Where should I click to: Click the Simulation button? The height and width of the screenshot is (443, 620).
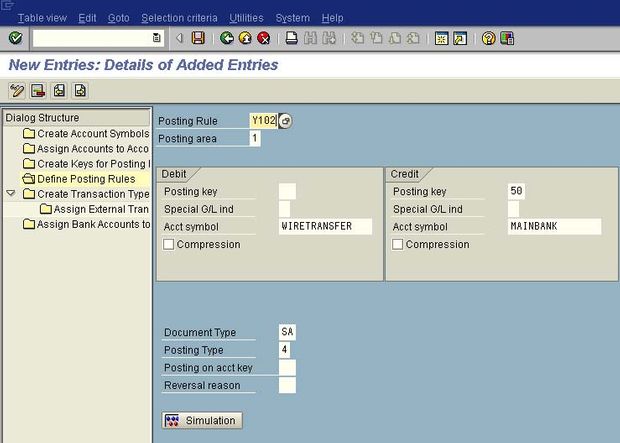point(202,420)
